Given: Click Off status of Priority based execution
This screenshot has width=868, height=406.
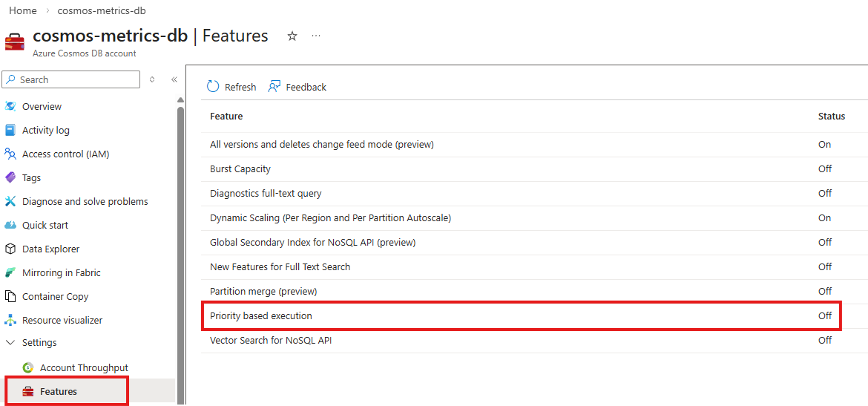Looking at the screenshot, I should click(x=825, y=315).
